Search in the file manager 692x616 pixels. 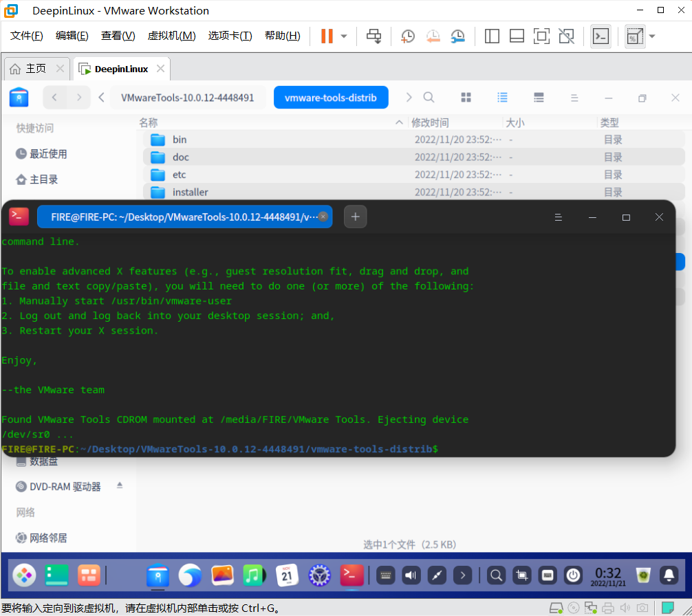coord(429,97)
